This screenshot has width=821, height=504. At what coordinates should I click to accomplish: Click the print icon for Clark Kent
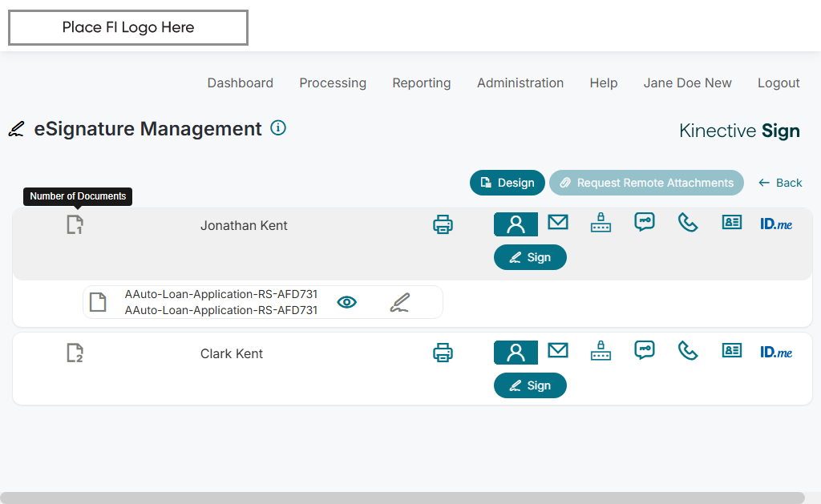pyautogui.click(x=443, y=352)
